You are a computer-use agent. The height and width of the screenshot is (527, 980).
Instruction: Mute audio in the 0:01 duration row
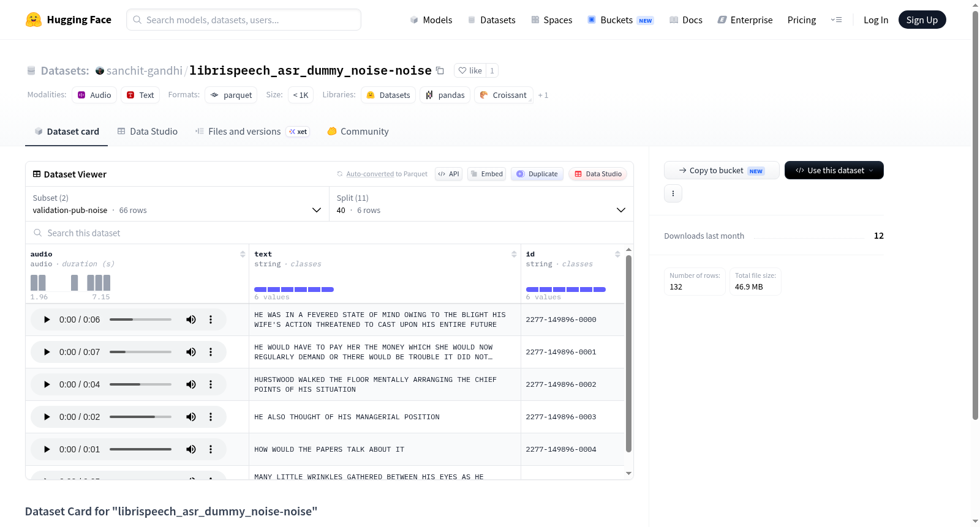point(191,449)
